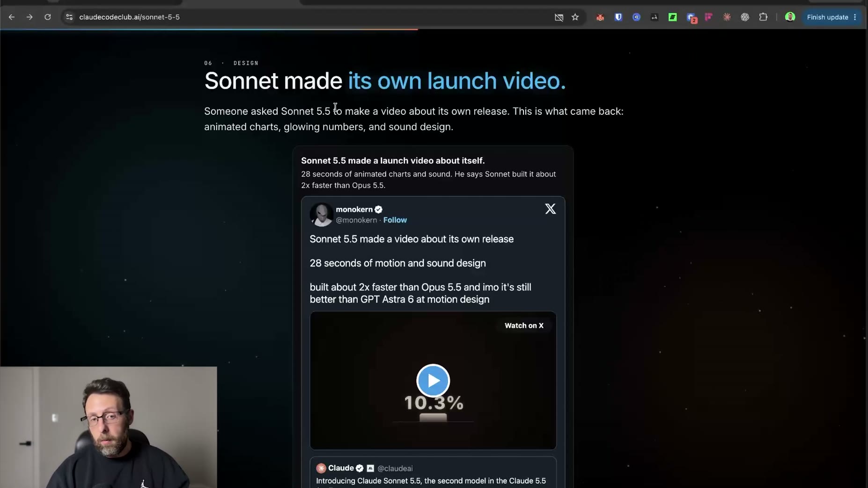868x488 pixels.
Task: Click the Watch on X button
Action: pos(524,325)
